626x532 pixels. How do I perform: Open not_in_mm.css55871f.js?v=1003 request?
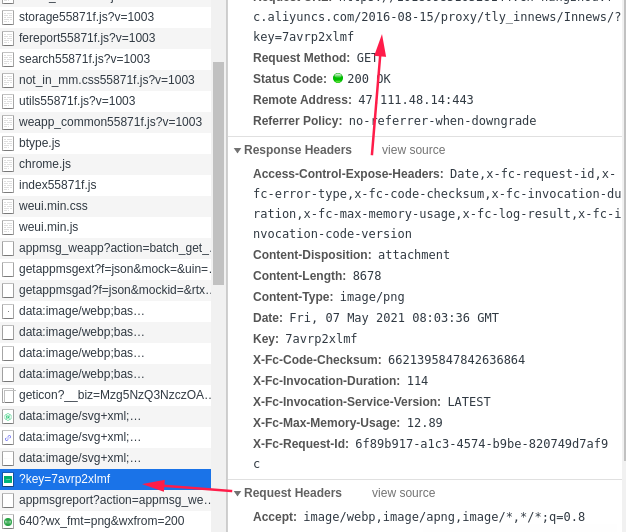click(106, 80)
